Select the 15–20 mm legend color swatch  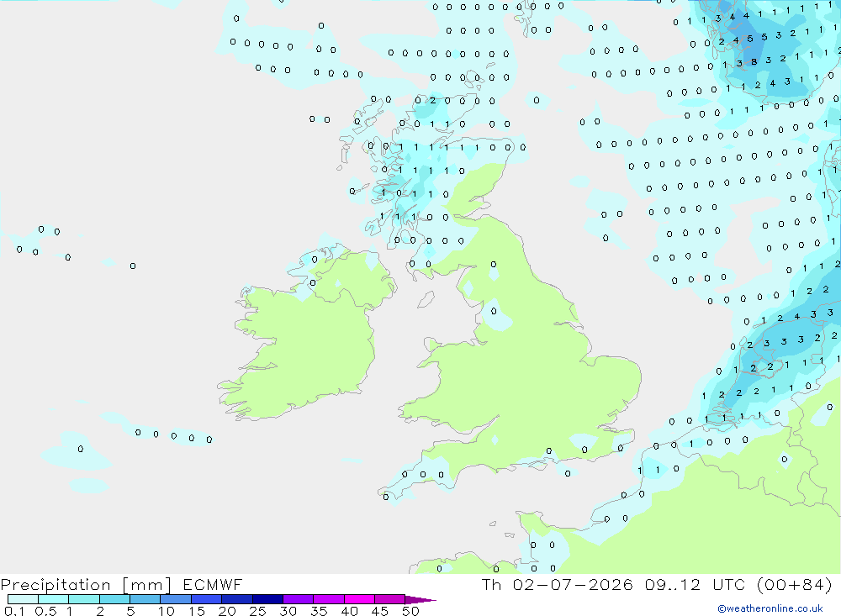pyautogui.click(x=207, y=599)
